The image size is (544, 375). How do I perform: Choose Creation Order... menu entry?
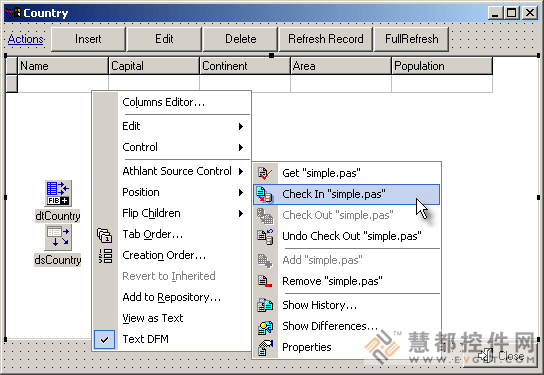[x=171, y=256]
